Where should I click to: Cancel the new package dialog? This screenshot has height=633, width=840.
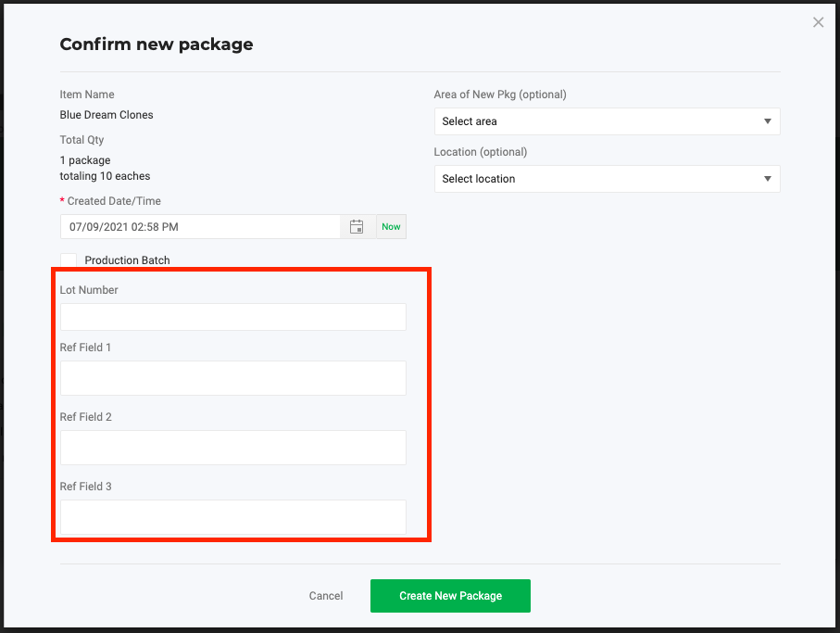[x=326, y=596]
